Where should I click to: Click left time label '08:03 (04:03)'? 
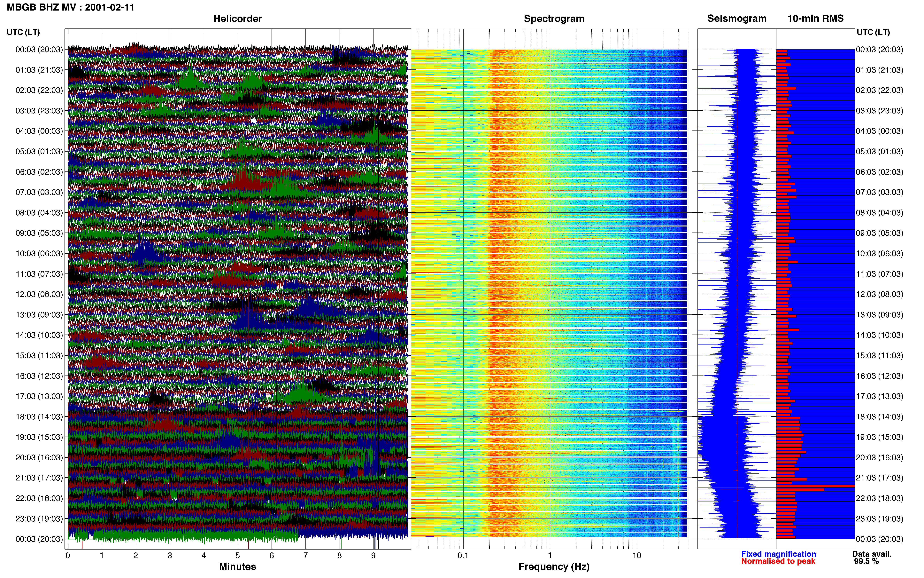tap(39, 213)
